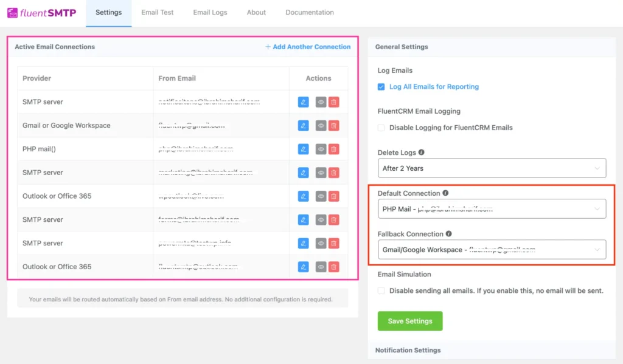Delete the SMTP server testwp.info connection

coord(334,243)
